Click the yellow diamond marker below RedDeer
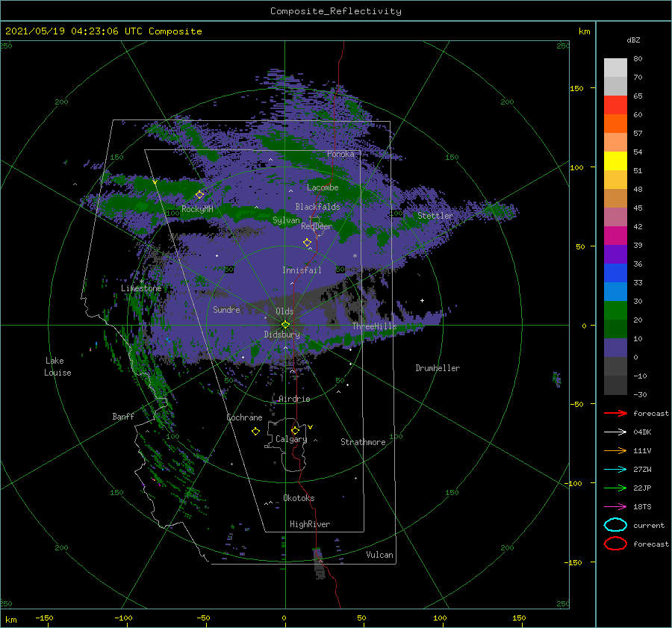This screenshot has width=672, height=628. click(x=308, y=242)
